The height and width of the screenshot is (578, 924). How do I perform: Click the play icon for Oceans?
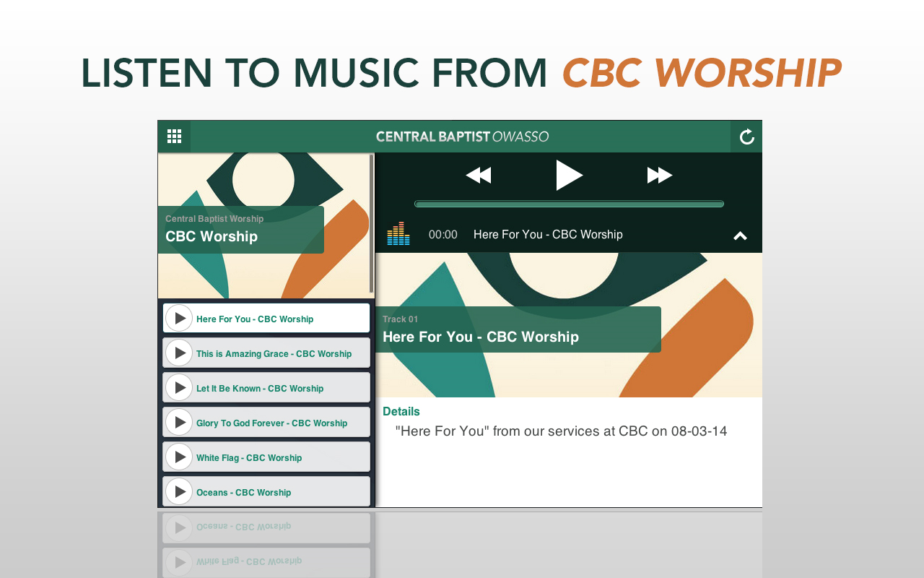coord(180,491)
